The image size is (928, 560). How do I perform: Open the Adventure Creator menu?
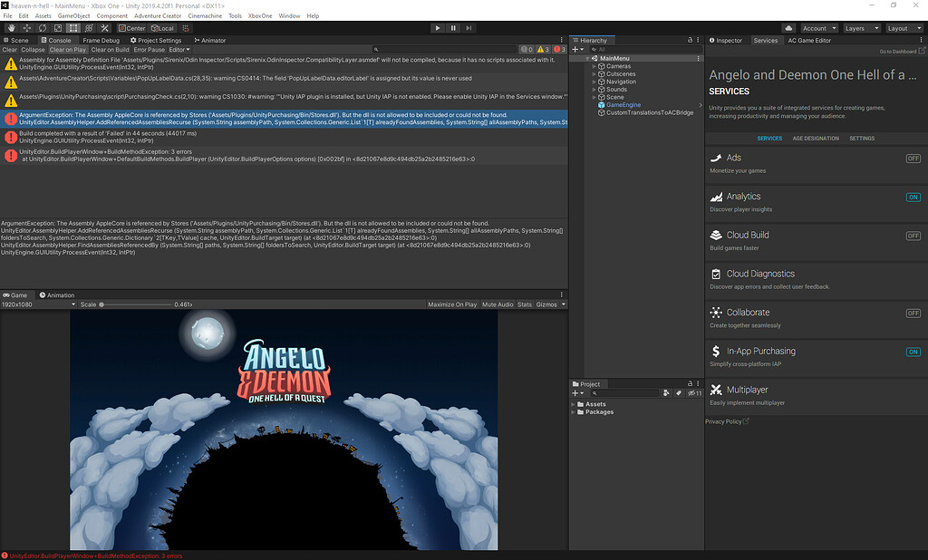pyautogui.click(x=158, y=16)
